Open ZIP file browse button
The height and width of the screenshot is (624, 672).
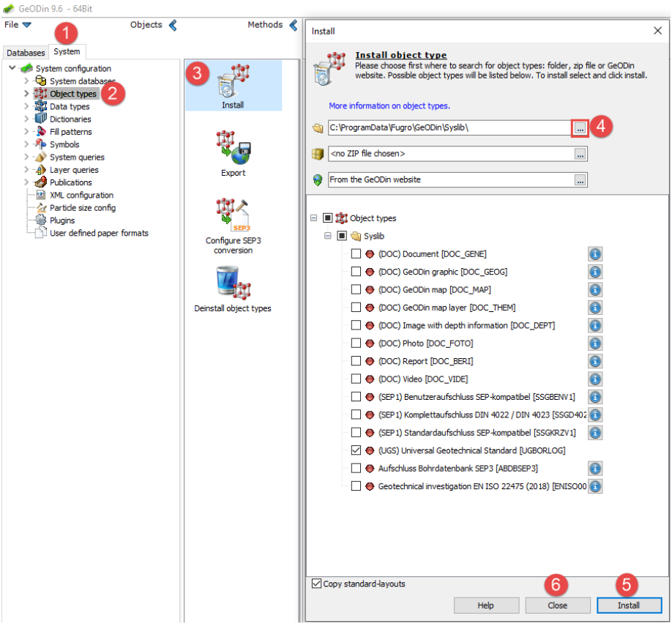click(580, 154)
